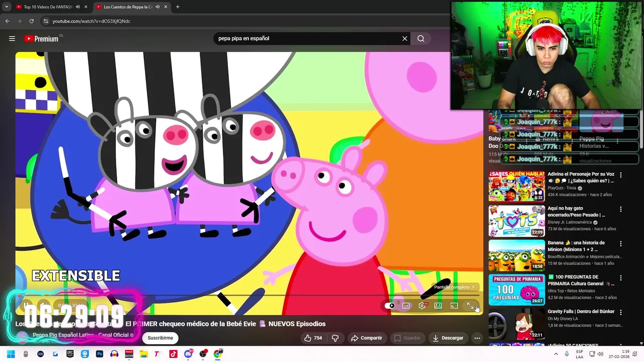The image size is (644, 362).
Task: Cast the video with the cast icon
Action: click(x=454, y=306)
